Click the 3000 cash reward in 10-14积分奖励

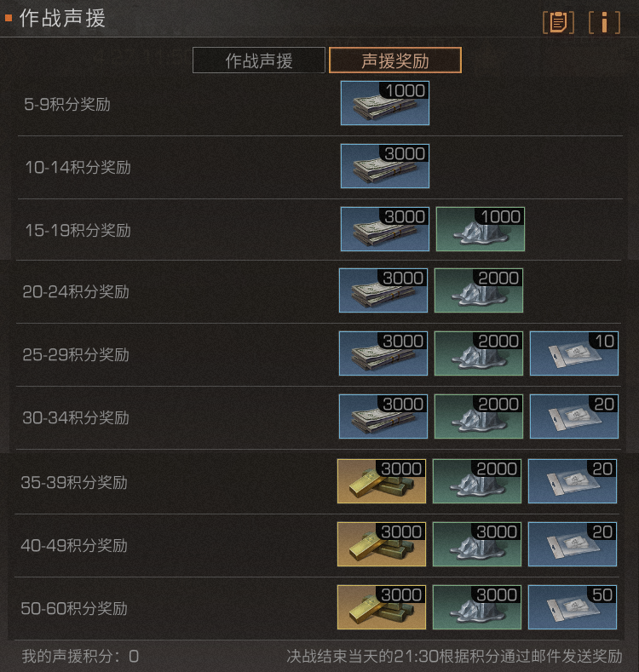point(385,166)
